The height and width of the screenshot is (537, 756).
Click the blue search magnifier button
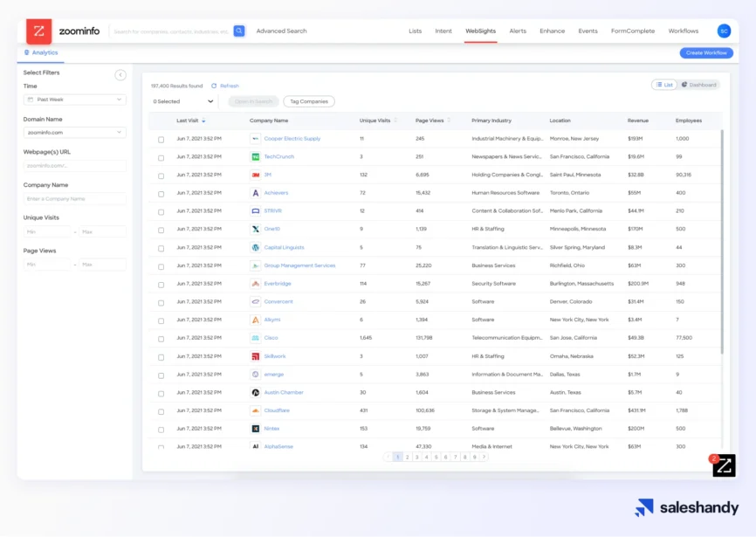click(x=239, y=31)
